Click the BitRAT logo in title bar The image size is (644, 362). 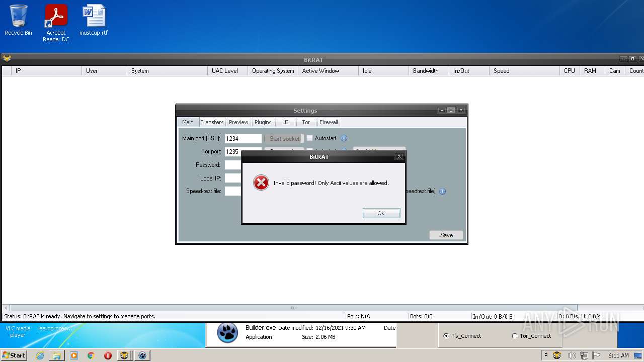(x=7, y=59)
